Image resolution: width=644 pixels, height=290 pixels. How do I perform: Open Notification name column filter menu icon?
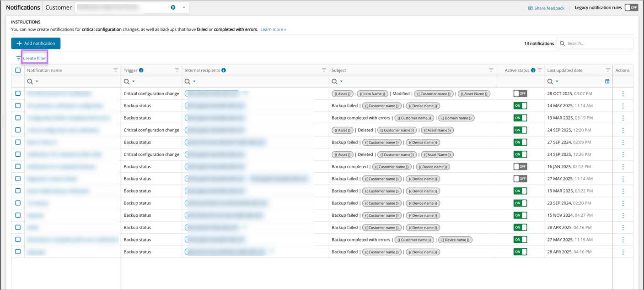coord(116,70)
